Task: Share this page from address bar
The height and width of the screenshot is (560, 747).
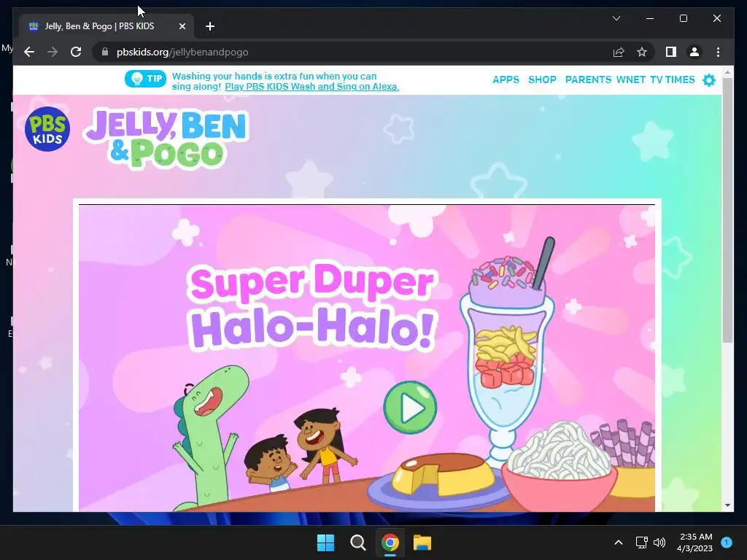Action: [619, 52]
